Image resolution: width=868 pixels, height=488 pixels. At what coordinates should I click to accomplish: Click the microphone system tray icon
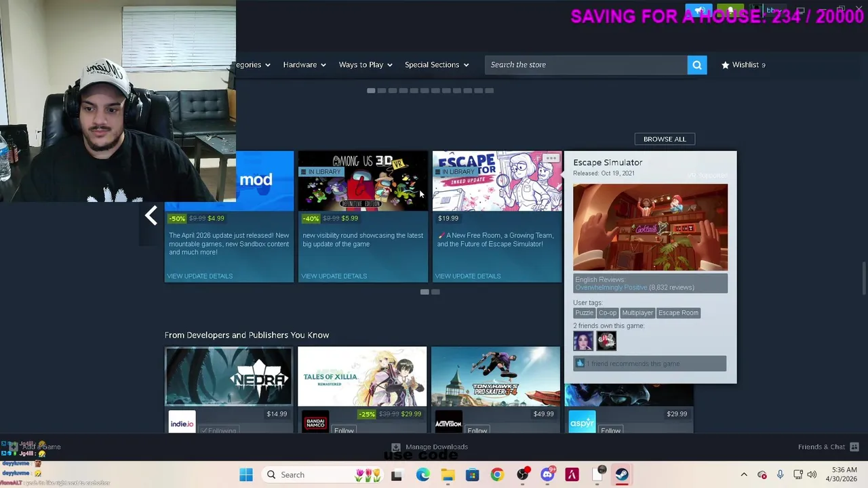click(x=780, y=474)
